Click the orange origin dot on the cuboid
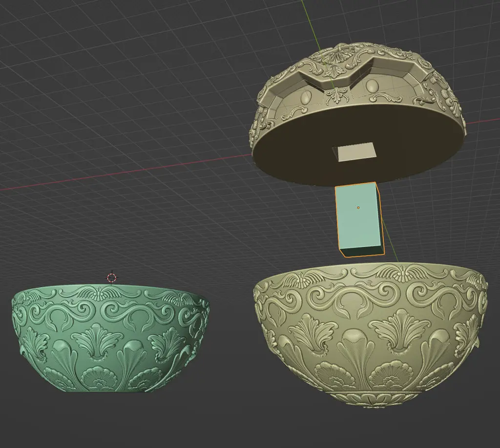Screen dimensions: 500x448 click(x=358, y=208)
